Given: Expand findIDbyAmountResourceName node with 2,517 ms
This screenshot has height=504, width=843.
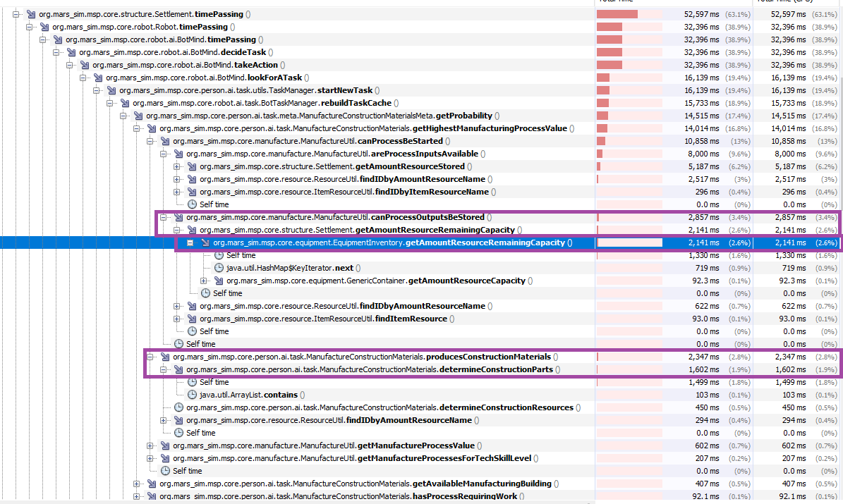Looking at the screenshot, I should (x=177, y=179).
